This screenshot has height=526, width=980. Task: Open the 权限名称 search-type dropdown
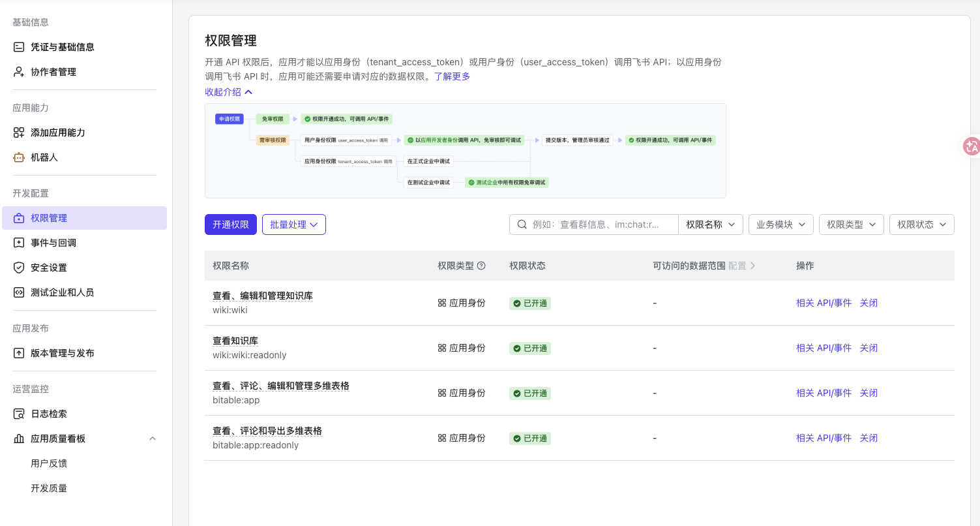point(710,224)
